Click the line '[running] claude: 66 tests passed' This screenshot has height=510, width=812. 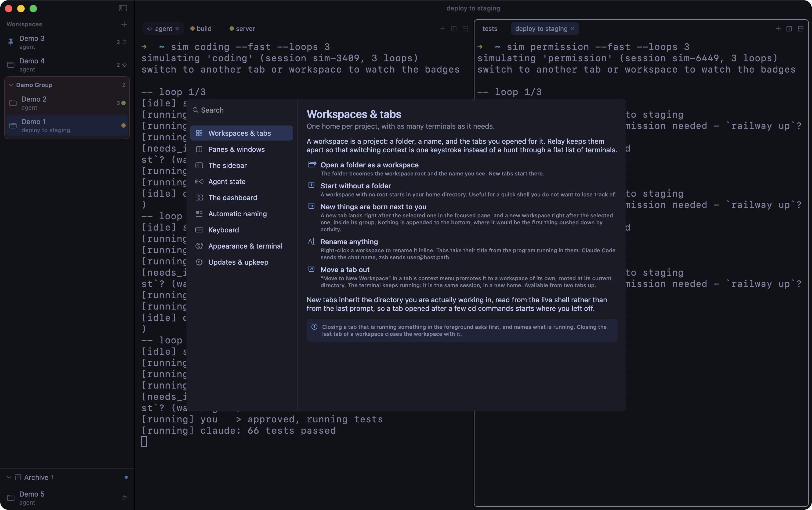tap(238, 431)
